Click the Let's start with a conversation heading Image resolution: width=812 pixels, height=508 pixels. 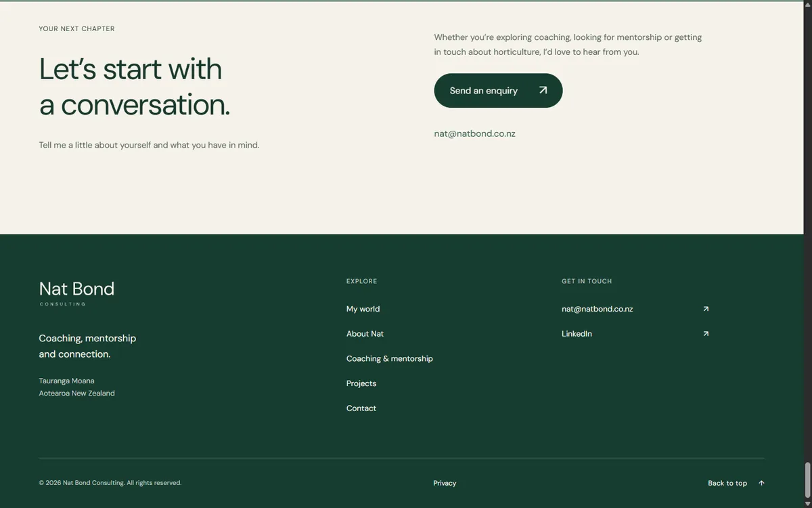135,87
